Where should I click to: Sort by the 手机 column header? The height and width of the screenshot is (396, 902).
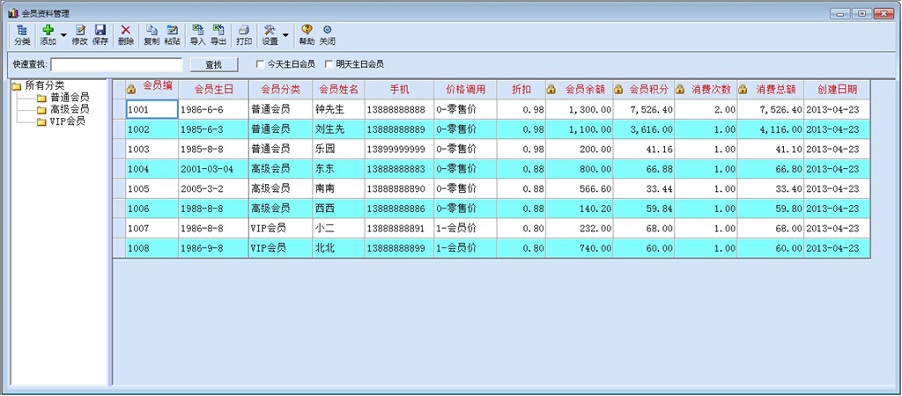click(x=399, y=90)
